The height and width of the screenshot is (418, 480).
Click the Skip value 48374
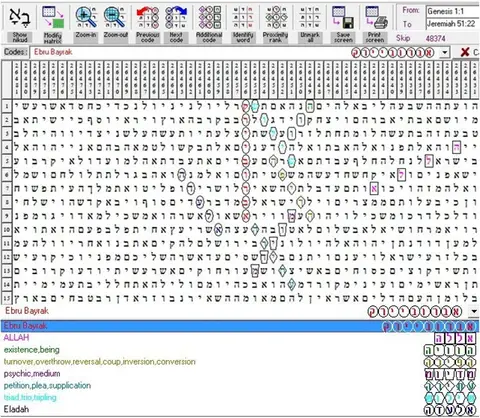(435, 38)
